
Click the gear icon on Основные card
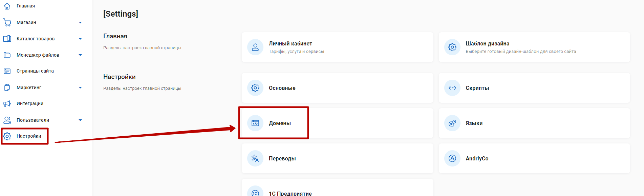[x=255, y=88]
